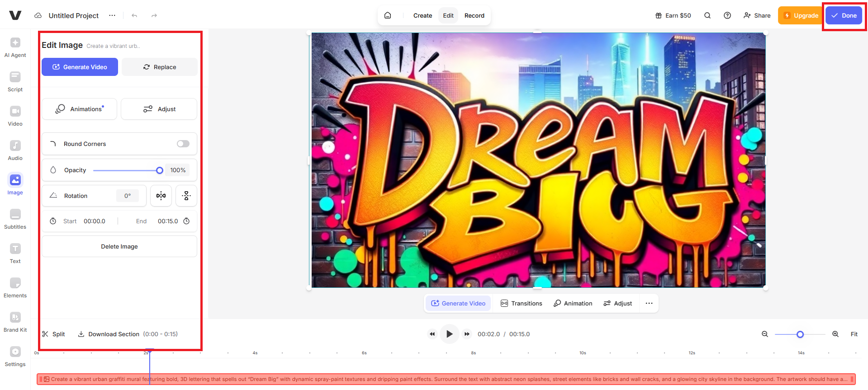Skip backward in playback
Image resolution: width=868 pixels, height=390 pixels.
point(432,334)
